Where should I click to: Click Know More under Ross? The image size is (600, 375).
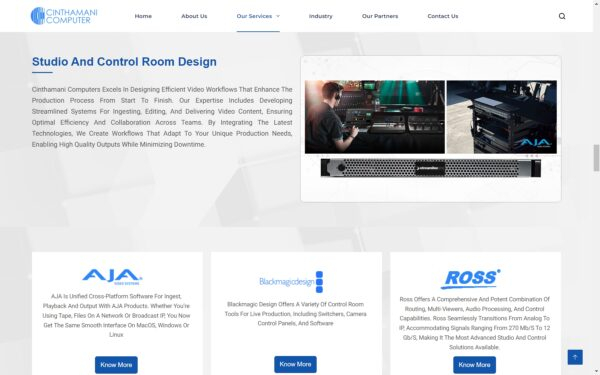tap(474, 365)
